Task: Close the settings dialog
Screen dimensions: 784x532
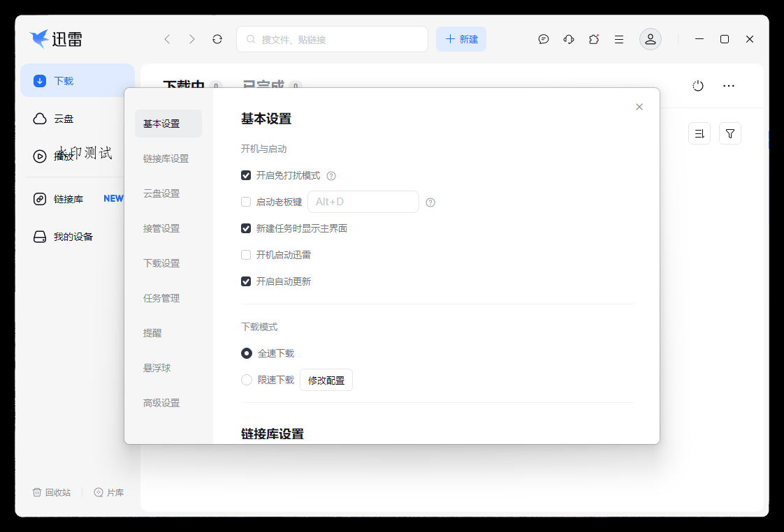Action: (639, 107)
